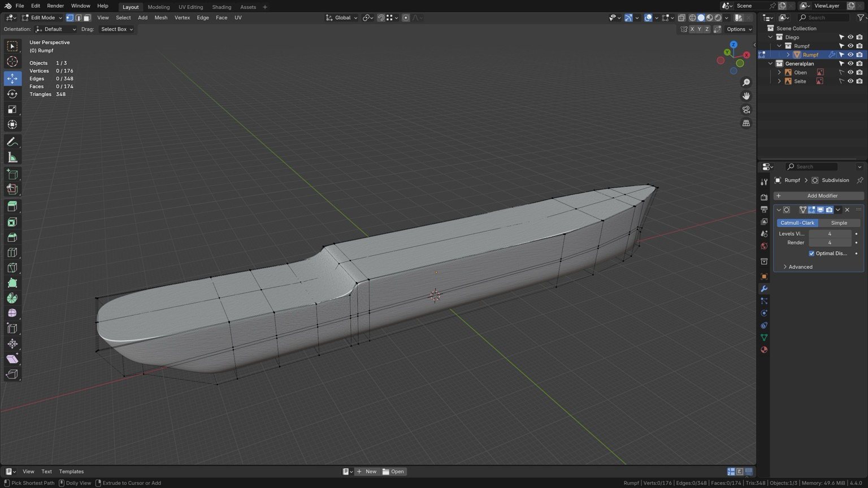Screen dimensions: 868x488
Task: Toggle proportional editing
Action: point(406,18)
